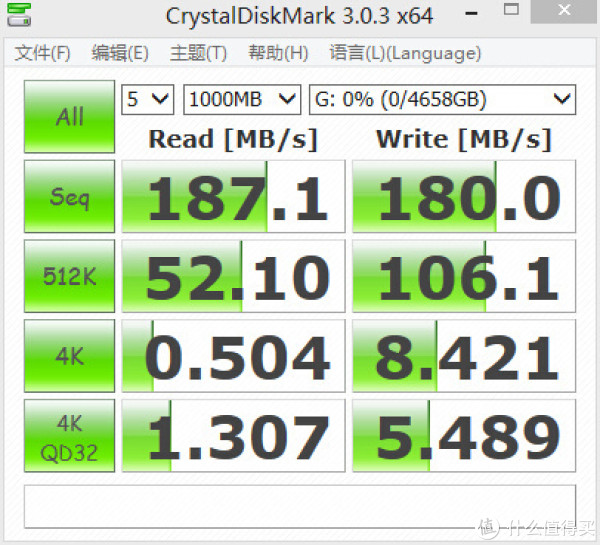Minimize the CrystalDiskMark window
The width and height of the screenshot is (600, 545).
pos(471,13)
